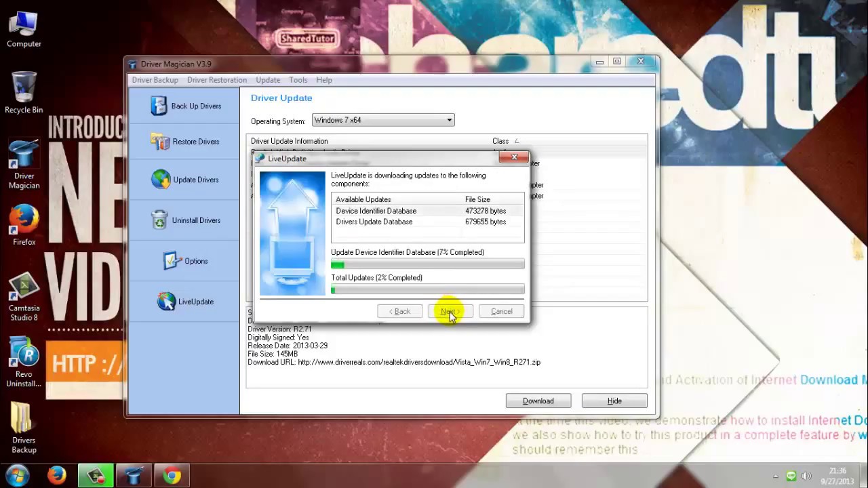Open the Driver Backup menu
868x488 pixels.
coord(155,80)
